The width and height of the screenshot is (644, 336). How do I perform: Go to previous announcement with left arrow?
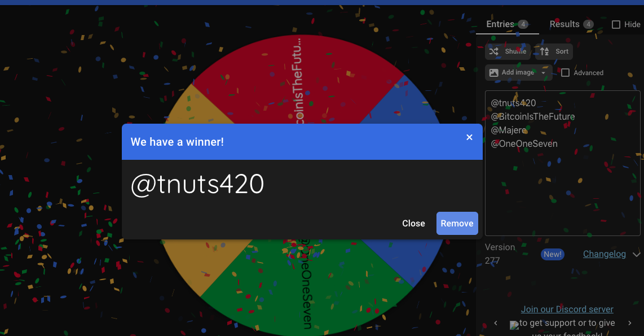click(x=496, y=323)
